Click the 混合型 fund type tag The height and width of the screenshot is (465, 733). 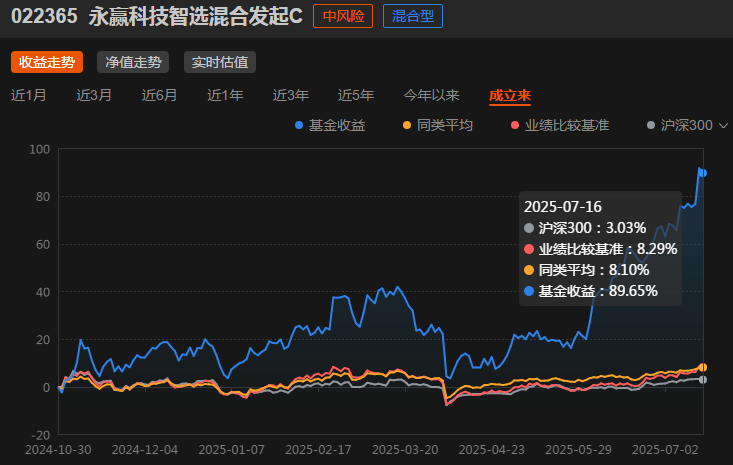(413, 16)
